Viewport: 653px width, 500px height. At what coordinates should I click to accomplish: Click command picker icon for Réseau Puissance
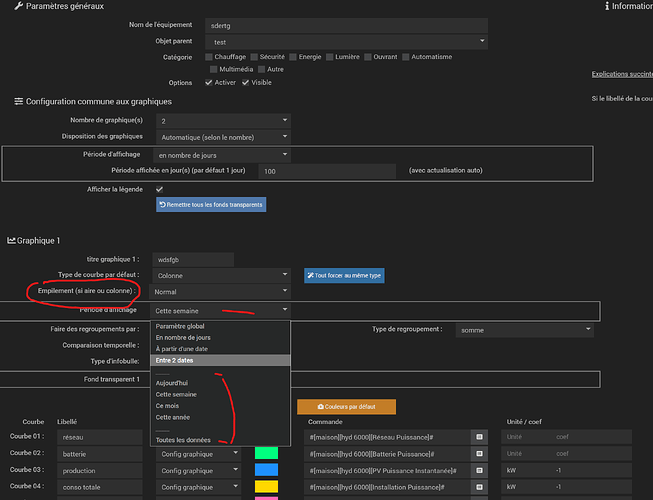478,437
